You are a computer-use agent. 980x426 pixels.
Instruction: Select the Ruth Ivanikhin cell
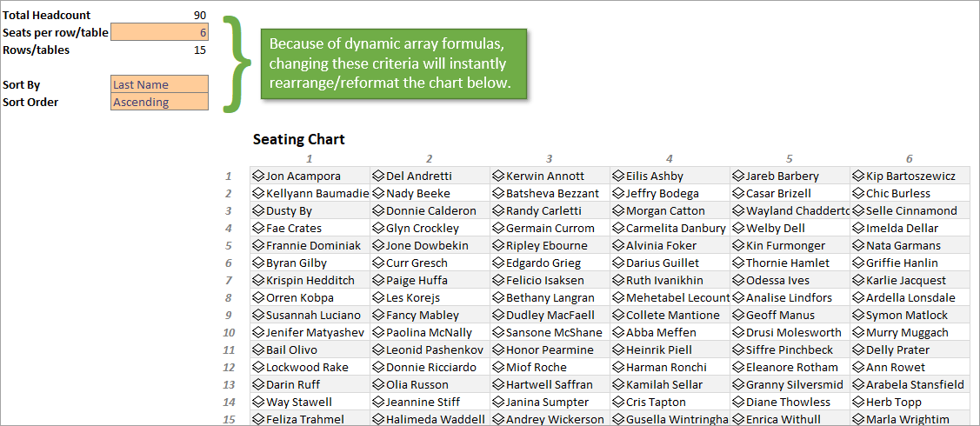click(670, 280)
